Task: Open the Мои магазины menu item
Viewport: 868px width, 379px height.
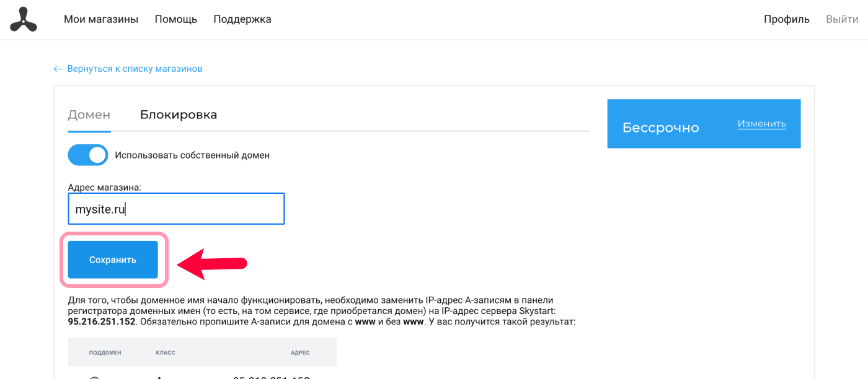Action: pos(101,19)
